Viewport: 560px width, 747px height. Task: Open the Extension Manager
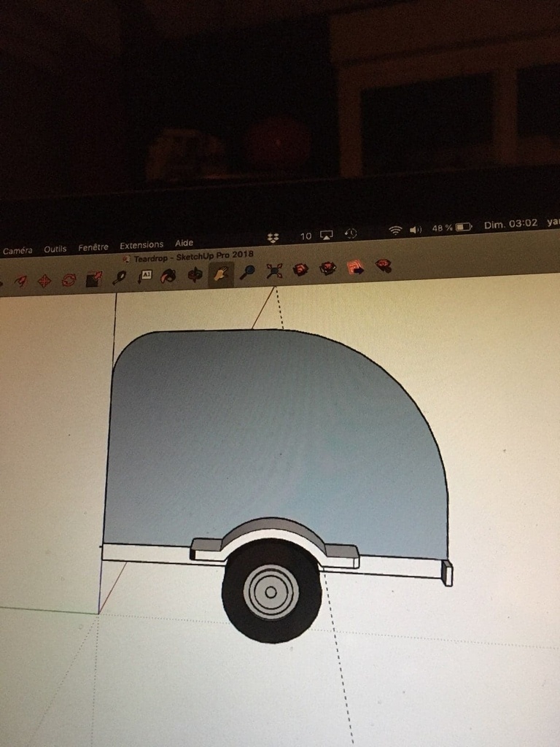pos(384,266)
